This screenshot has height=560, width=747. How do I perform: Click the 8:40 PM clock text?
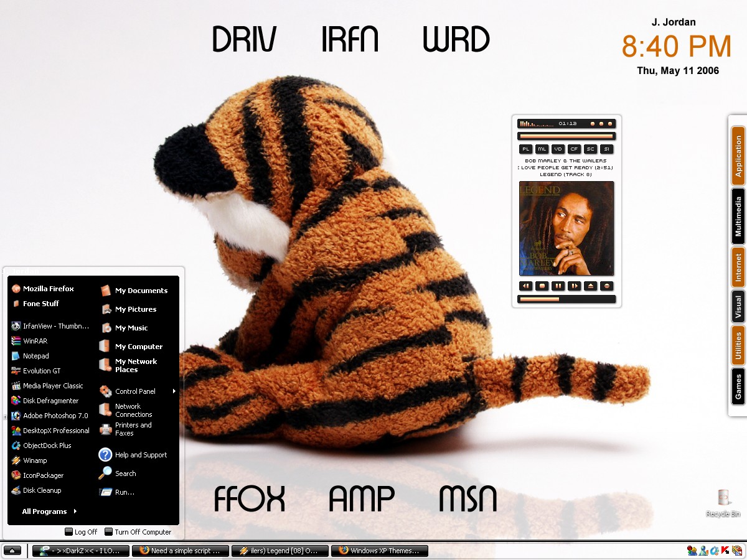677,47
